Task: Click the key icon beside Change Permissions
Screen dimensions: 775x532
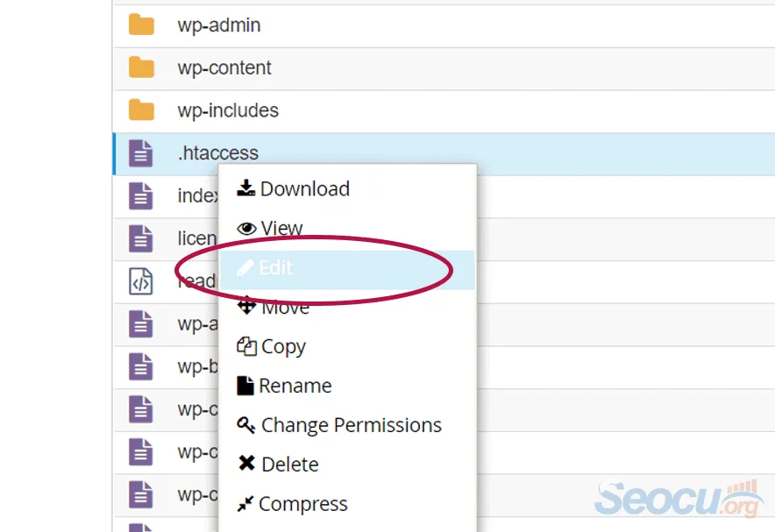Action: pyautogui.click(x=246, y=424)
